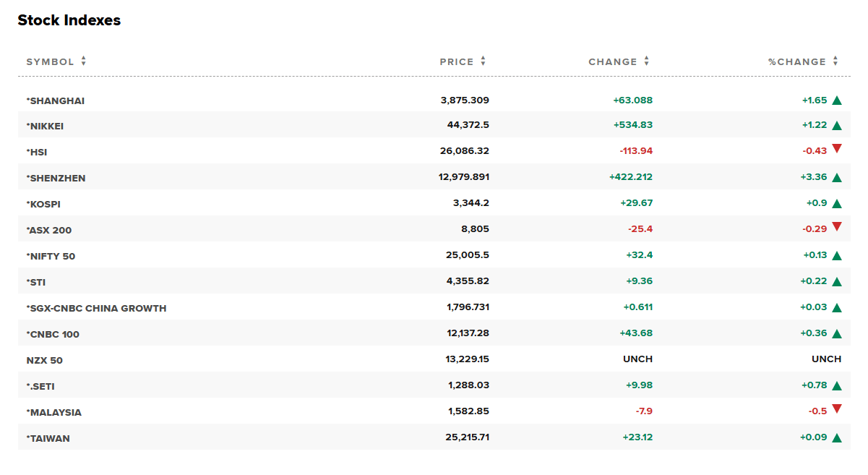The height and width of the screenshot is (475, 868).
Task: Open the NIKKEI index link
Action: pos(46,126)
